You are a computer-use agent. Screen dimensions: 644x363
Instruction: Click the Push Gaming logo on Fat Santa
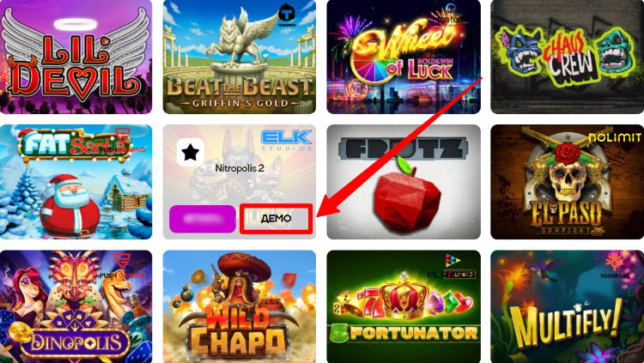(123, 142)
